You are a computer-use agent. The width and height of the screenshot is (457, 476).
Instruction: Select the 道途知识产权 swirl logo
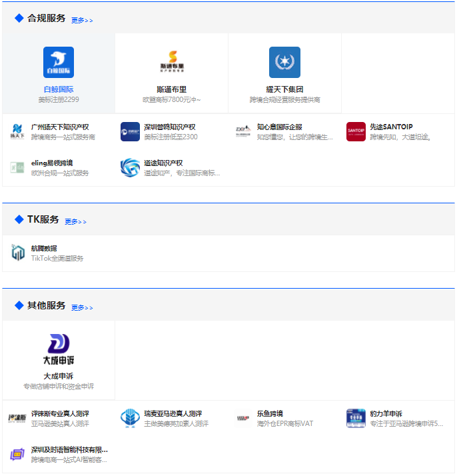click(x=130, y=167)
